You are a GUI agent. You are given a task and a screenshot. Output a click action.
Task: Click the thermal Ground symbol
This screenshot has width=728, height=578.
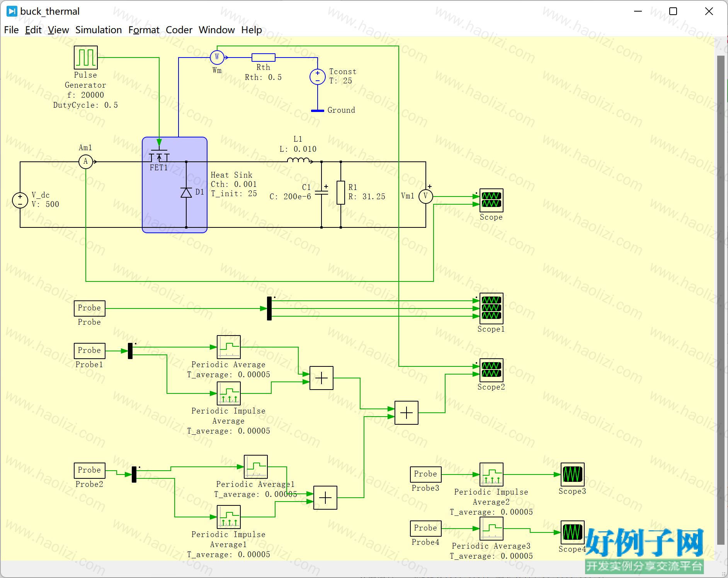coord(318,111)
